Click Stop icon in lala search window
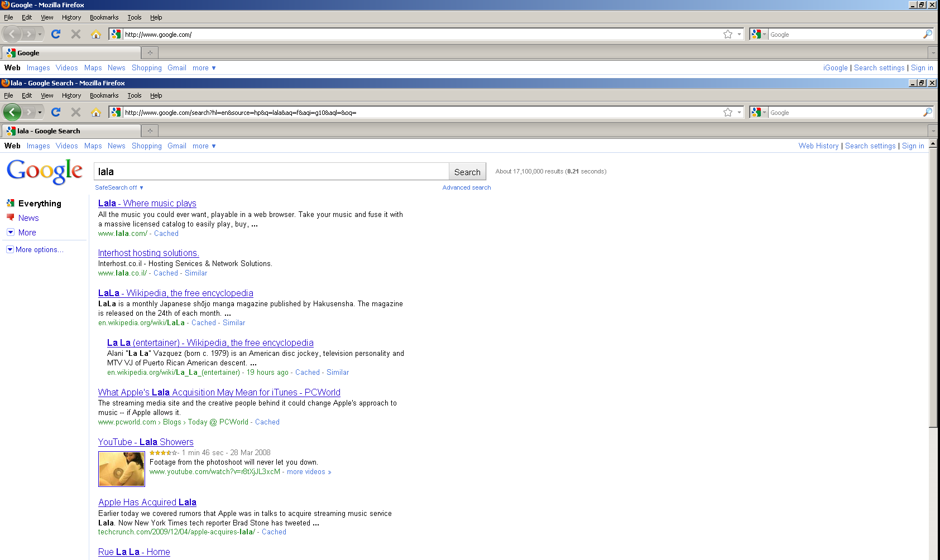Image resolution: width=940 pixels, height=560 pixels. coord(76,112)
